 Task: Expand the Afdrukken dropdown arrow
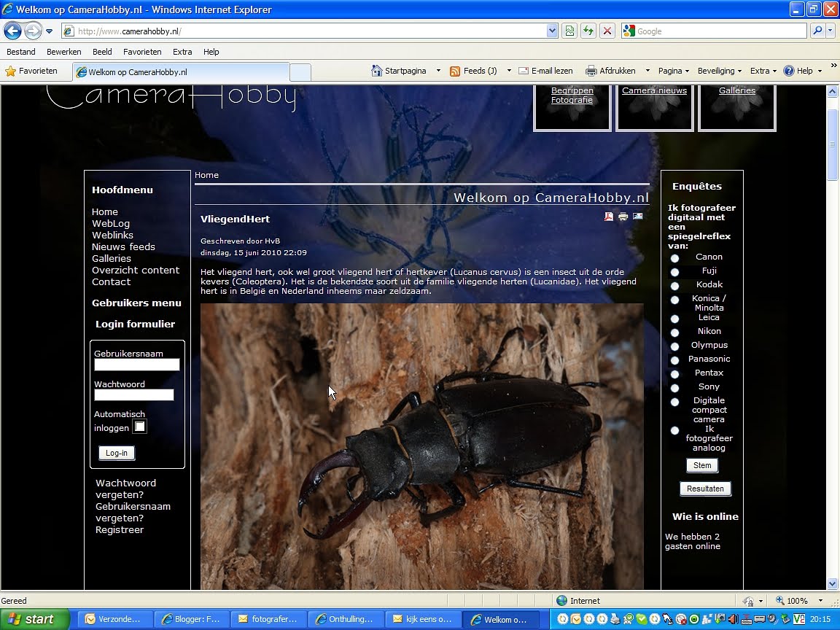tap(647, 71)
